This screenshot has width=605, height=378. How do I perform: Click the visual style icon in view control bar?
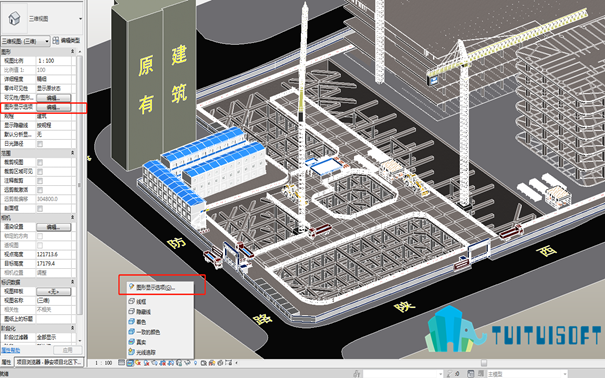(130, 363)
